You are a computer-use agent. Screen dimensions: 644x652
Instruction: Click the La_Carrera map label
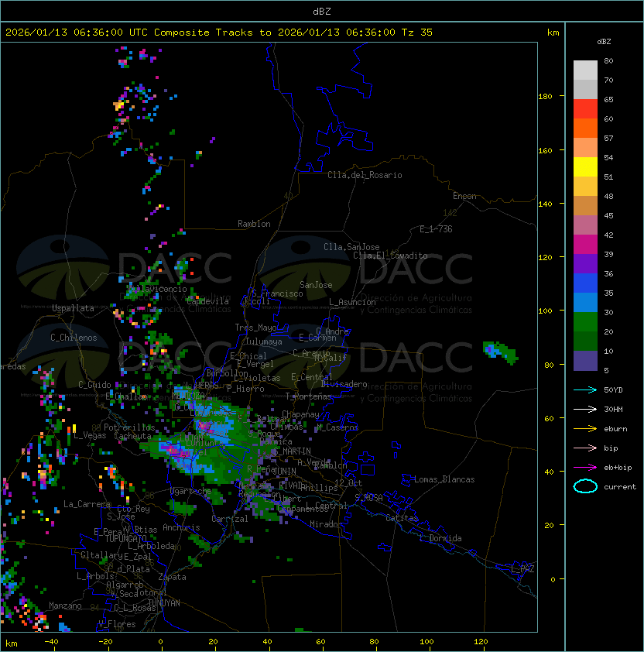[x=87, y=504]
